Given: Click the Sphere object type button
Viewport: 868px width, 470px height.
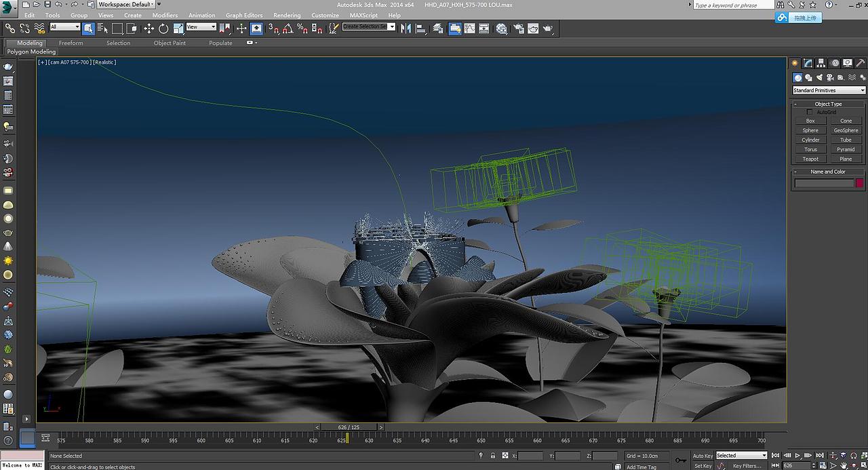Looking at the screenshot, I should 810,130.
